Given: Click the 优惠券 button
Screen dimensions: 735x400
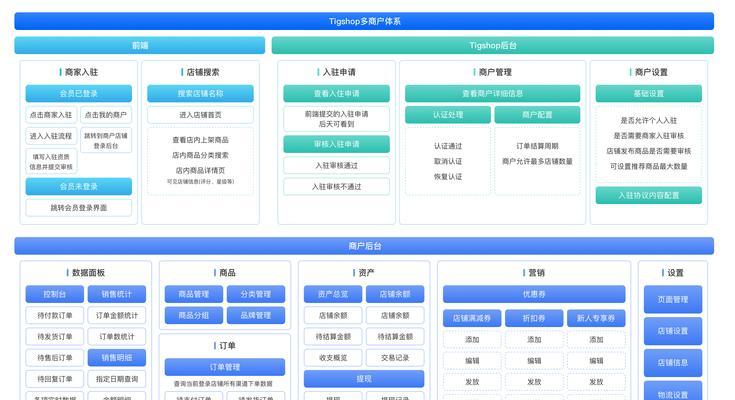Looking at the screenshot, I should coord(534,294).
